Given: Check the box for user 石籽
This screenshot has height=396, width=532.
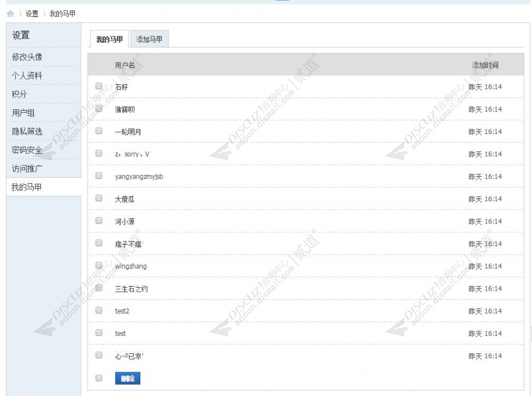Looking at the screenshot, I should (x=99, y=86).
